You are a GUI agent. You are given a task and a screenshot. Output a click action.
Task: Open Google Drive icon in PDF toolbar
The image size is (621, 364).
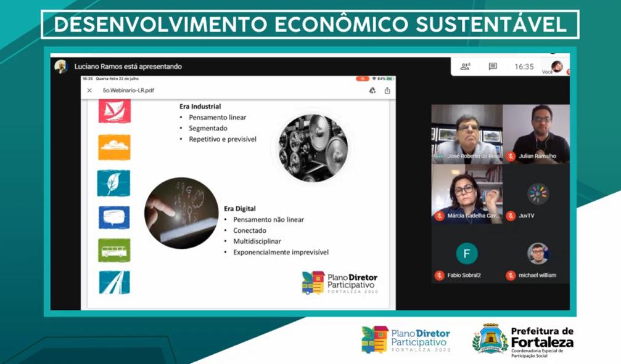[x=371, y=90]
